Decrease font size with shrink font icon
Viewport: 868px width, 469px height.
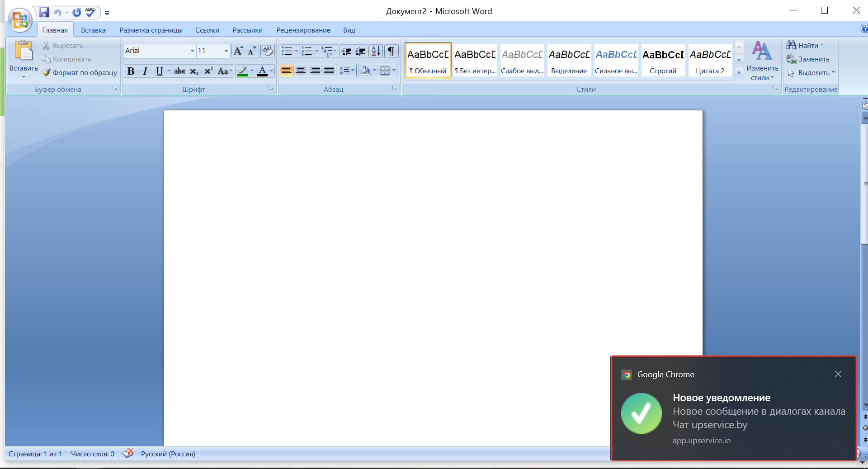pyautogui.click(x=252, y=51)
